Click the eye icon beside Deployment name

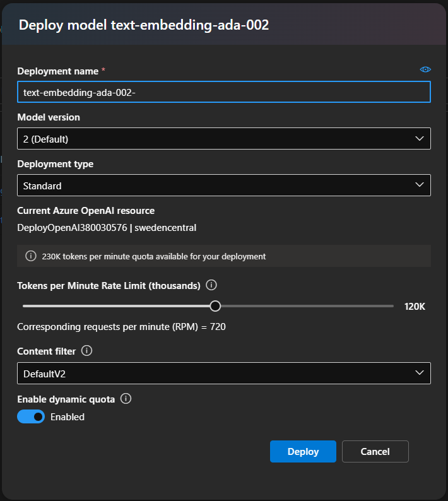click(x=425, y=69)
